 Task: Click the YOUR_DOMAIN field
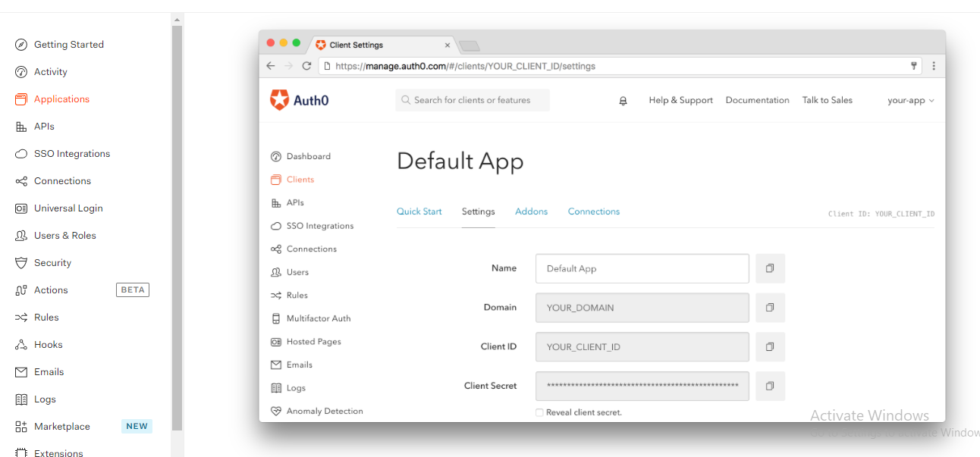click(x=642, y=308)
